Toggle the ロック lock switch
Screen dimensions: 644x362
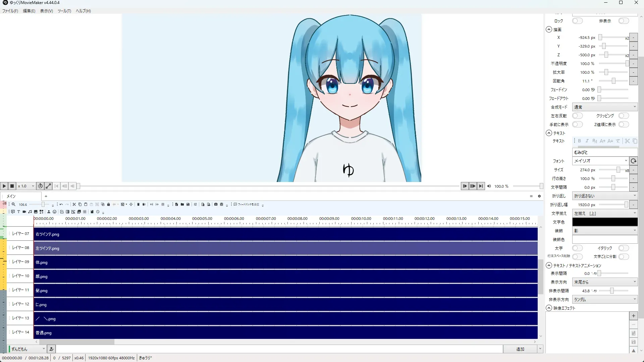577,21
